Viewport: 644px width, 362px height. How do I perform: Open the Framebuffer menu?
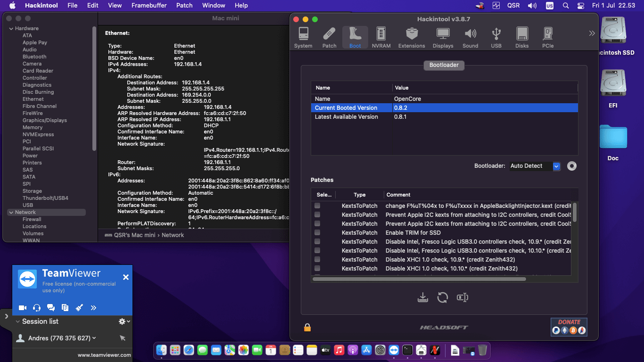149,5
